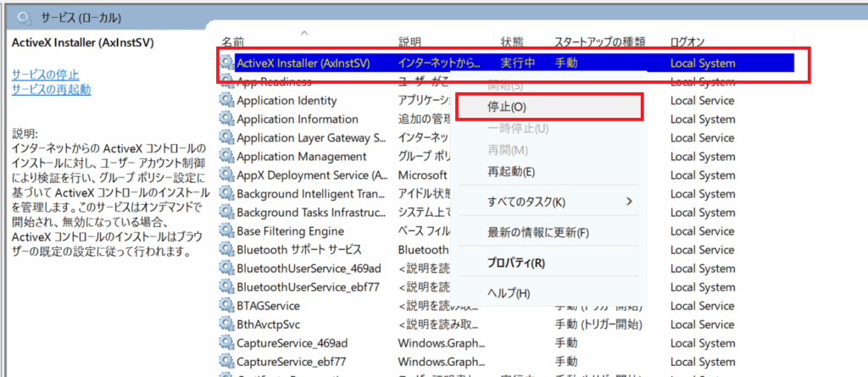This screenshot has height=377, width=868.
Task: Click gear icon beside Application Management
Action: tap(226, 156)
